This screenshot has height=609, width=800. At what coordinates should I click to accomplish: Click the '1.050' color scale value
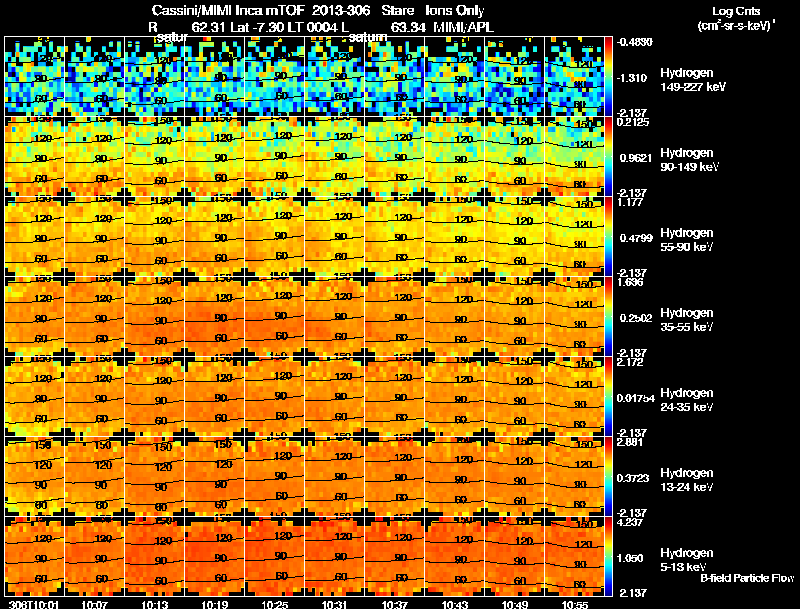[x=630, y=558]
